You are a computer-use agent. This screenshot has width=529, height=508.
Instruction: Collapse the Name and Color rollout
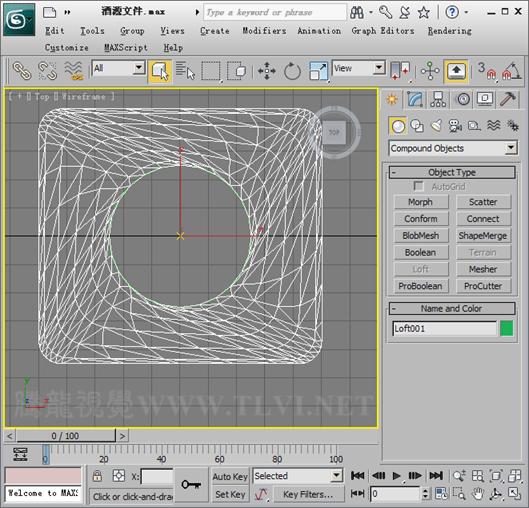click(452, 308)
